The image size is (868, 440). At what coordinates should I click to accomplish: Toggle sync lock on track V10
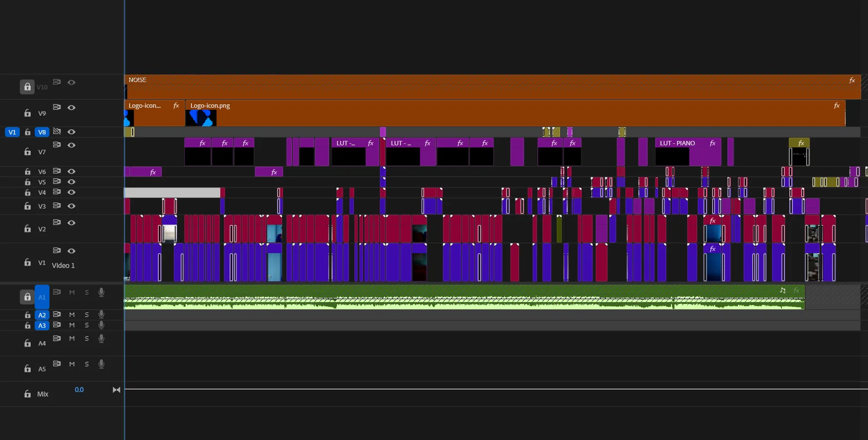click(x=57, y=82)
